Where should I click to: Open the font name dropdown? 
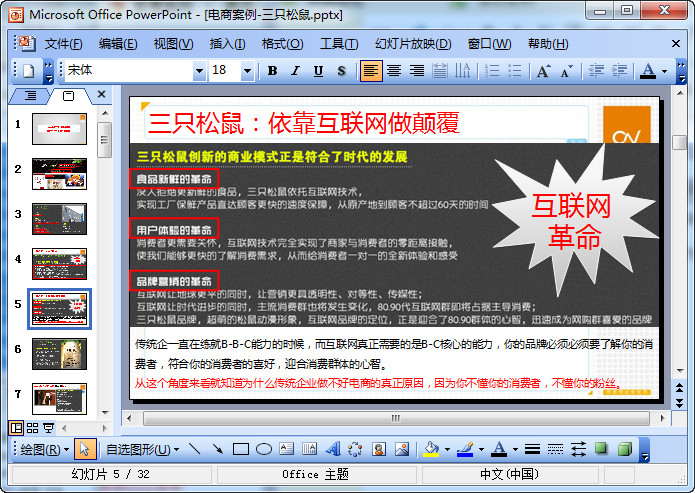click(199, 71)
